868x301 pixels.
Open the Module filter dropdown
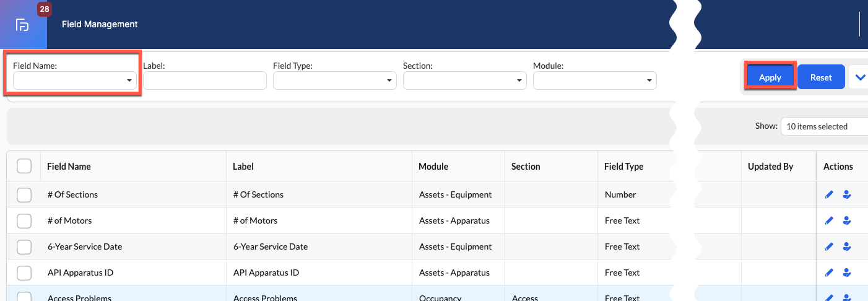tap(595, 81)
